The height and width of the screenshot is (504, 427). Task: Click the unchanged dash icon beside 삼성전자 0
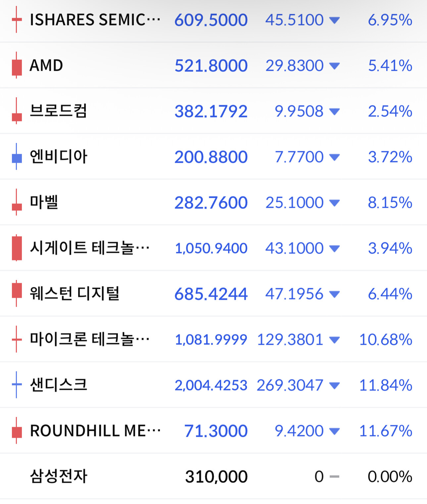tap(335, 477)
